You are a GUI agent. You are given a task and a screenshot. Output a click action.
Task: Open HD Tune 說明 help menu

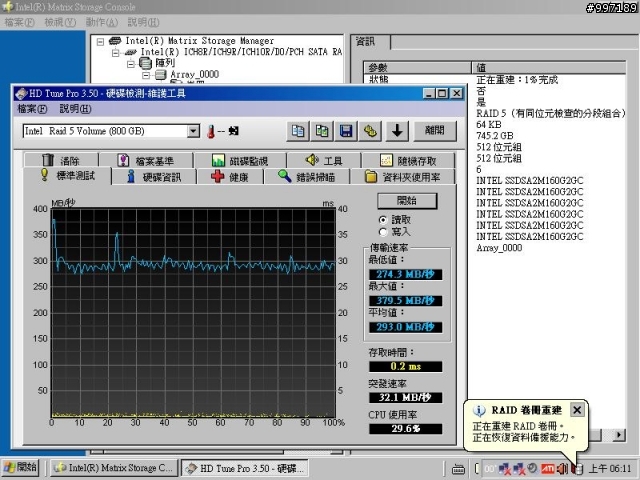[76, 109]
